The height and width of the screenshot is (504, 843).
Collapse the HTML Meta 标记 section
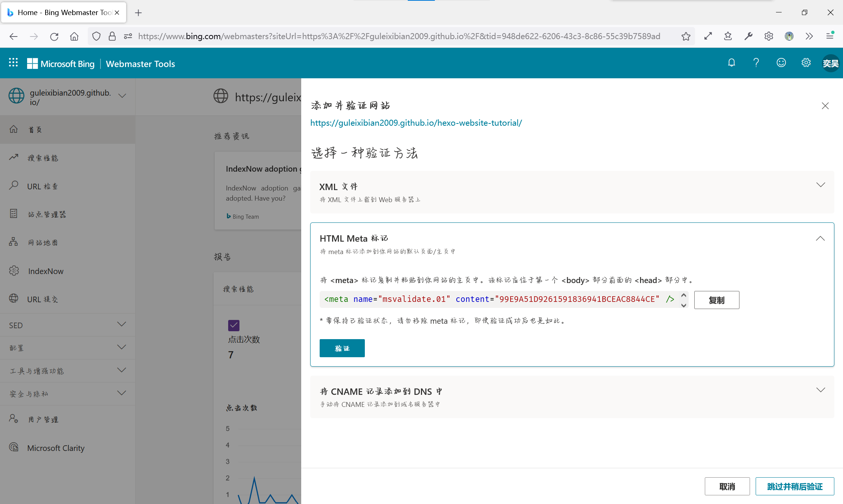[x=820, y=239]
